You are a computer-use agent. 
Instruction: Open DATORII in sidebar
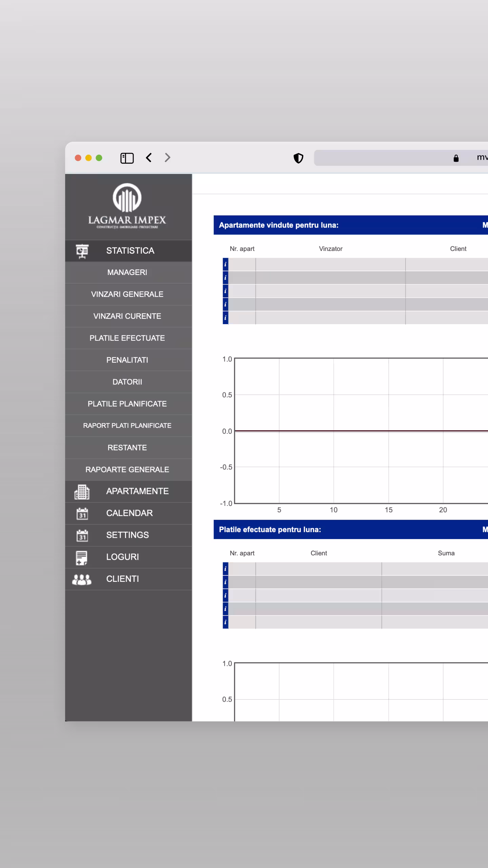click(x=128, y=382)
